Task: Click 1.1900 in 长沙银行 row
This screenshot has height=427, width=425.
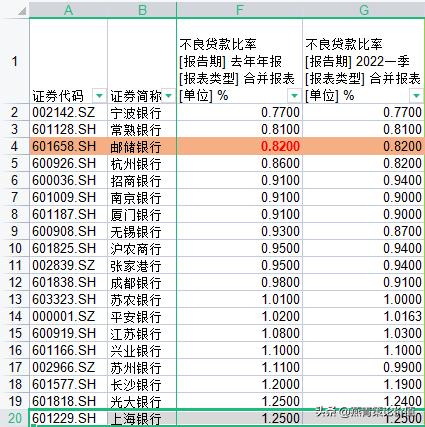Action: coord(402,384)
